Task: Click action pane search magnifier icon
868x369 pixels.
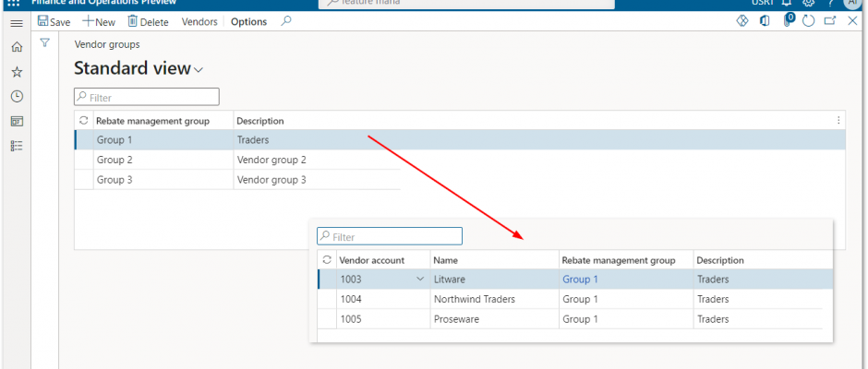Action: click(285, 21)
